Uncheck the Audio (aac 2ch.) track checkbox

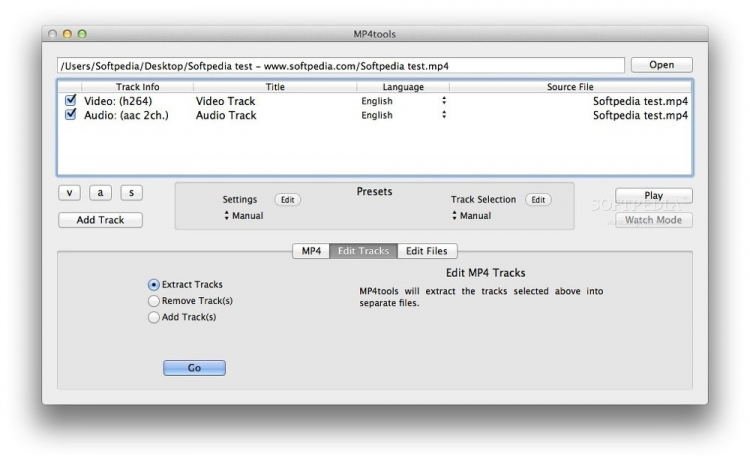click(x=71, y=115)
